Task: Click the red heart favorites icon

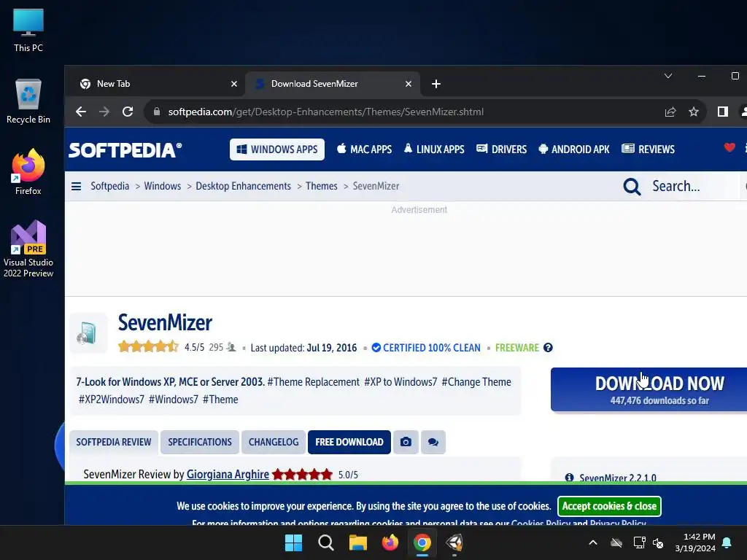Action: [x=729, y=147]
